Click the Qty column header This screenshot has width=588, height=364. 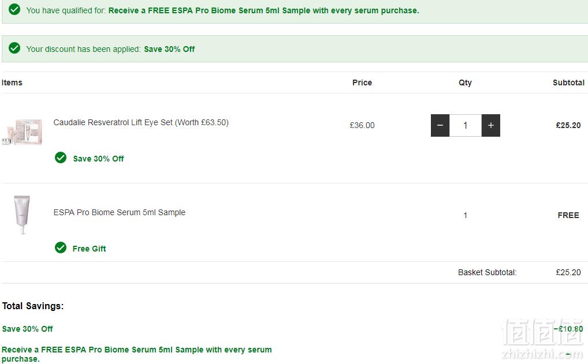click(x=465, y=82)
